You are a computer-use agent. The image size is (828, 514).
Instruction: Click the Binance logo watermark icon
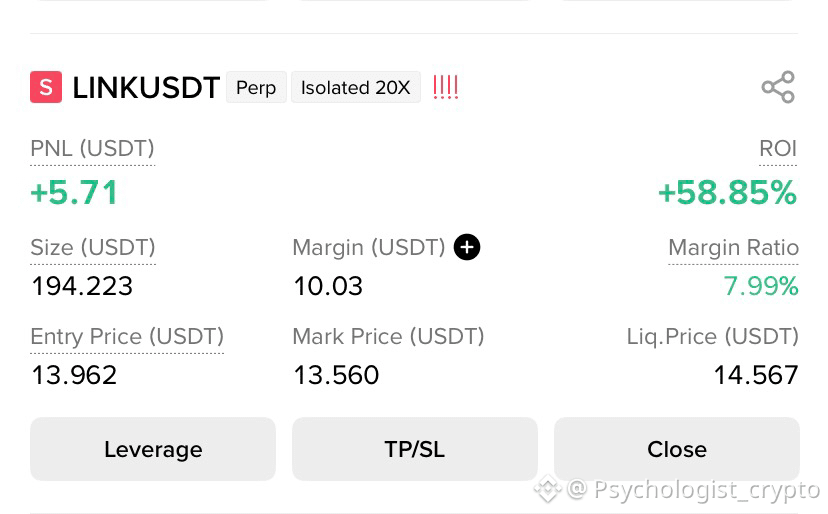tap(548, 489)
